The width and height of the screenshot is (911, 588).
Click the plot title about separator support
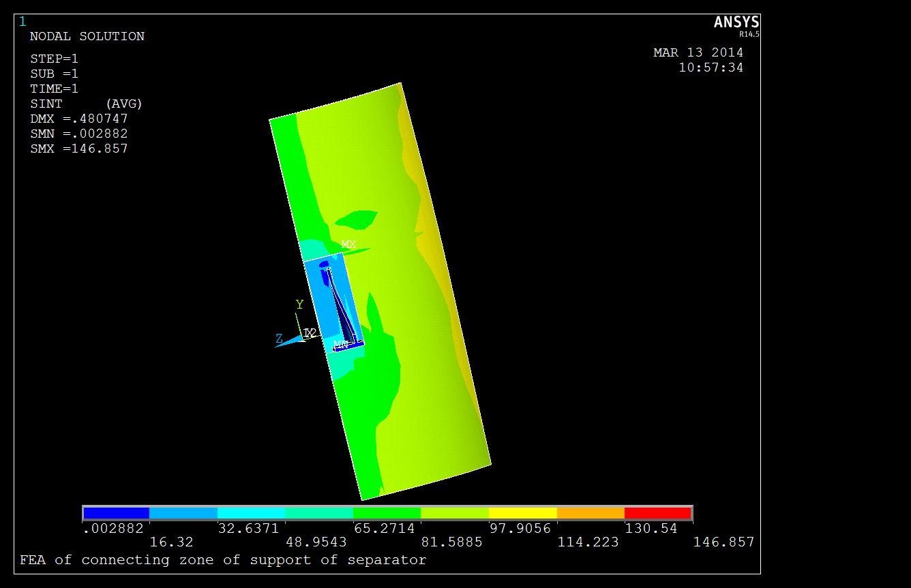[x=223, y=560]
